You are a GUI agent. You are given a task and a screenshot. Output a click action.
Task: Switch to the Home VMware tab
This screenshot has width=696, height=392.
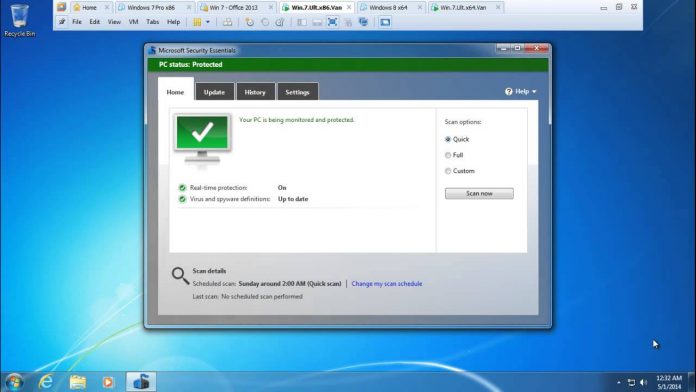point(91,8)
